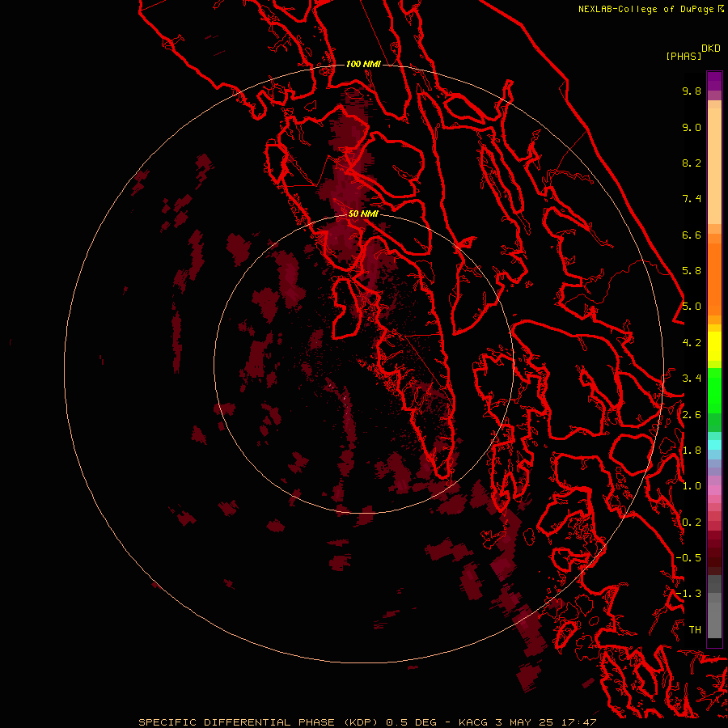Click the 6.6 scale label
Viewport: 728px width, 728px height.
692,235
